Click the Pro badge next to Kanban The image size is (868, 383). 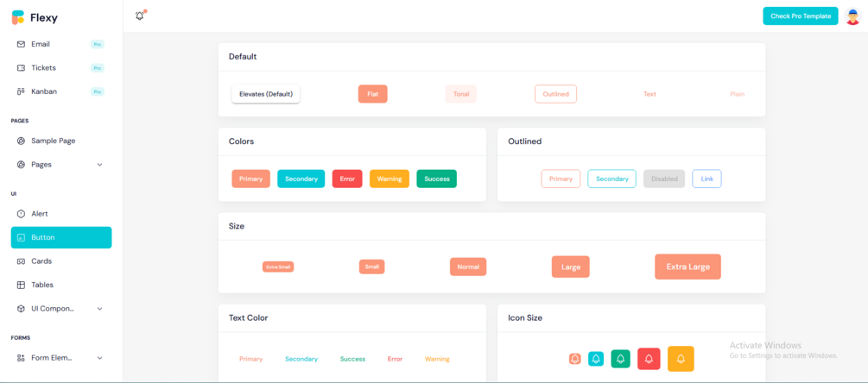(x=98, y=91)
